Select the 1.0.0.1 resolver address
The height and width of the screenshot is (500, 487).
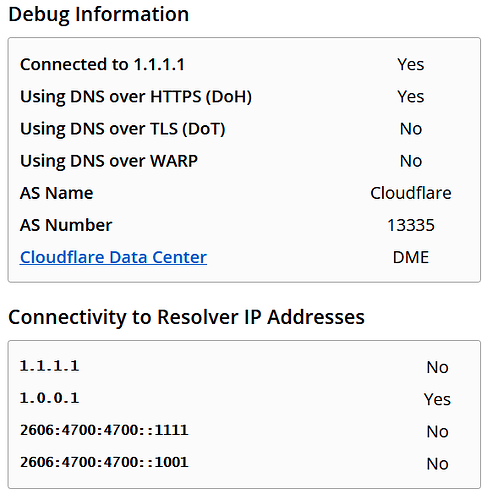point(49,398)
